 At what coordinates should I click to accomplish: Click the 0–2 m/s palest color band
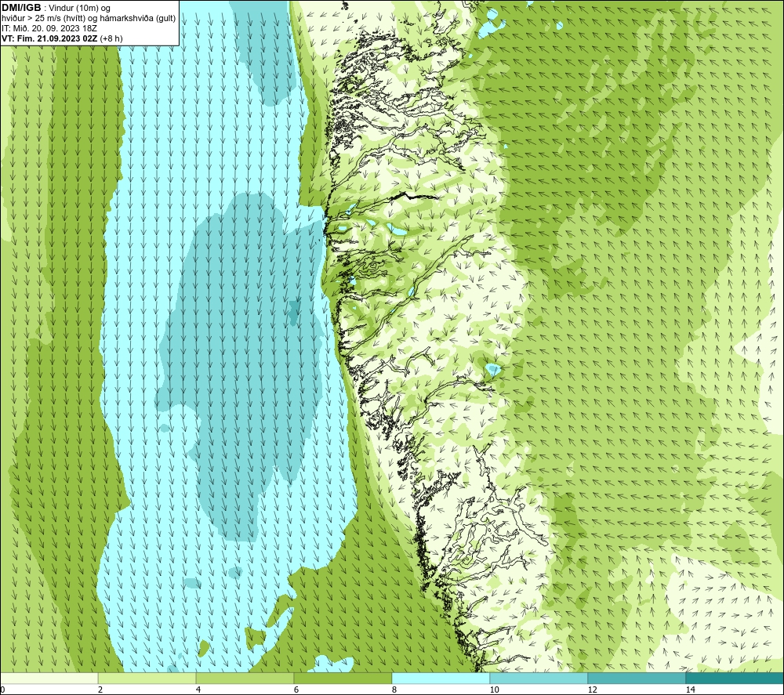[x=49, y=678]
